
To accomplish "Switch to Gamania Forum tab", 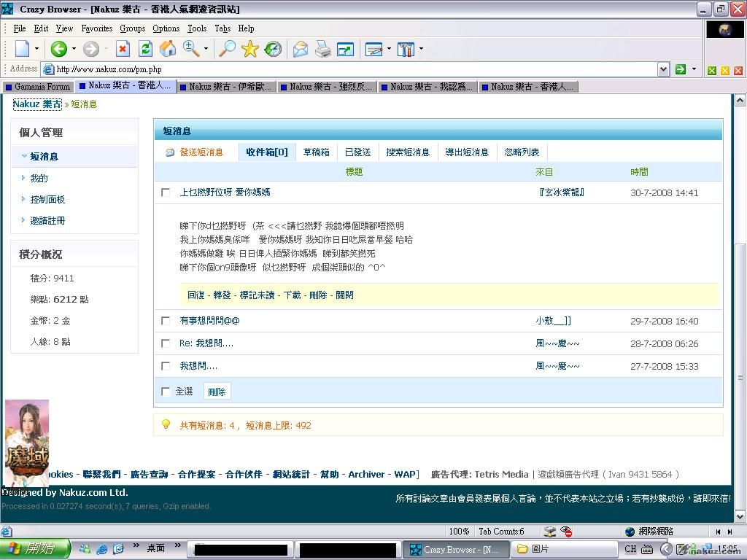I will coord(38,87).
